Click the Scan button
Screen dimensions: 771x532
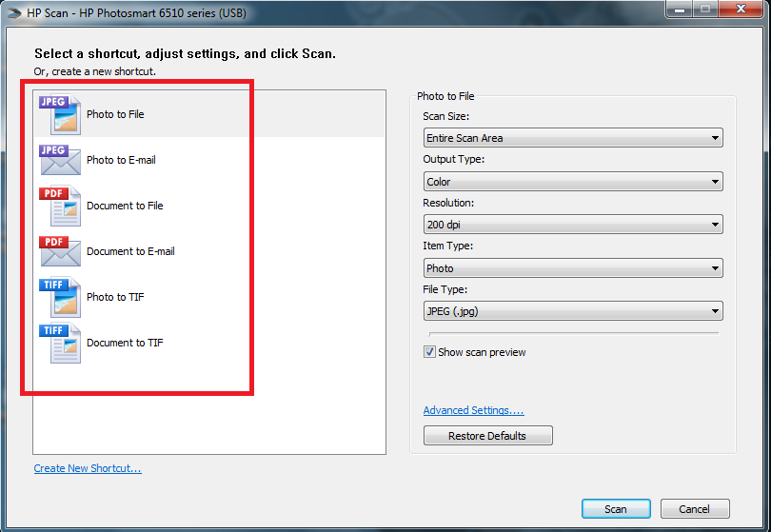pos(616,509)
